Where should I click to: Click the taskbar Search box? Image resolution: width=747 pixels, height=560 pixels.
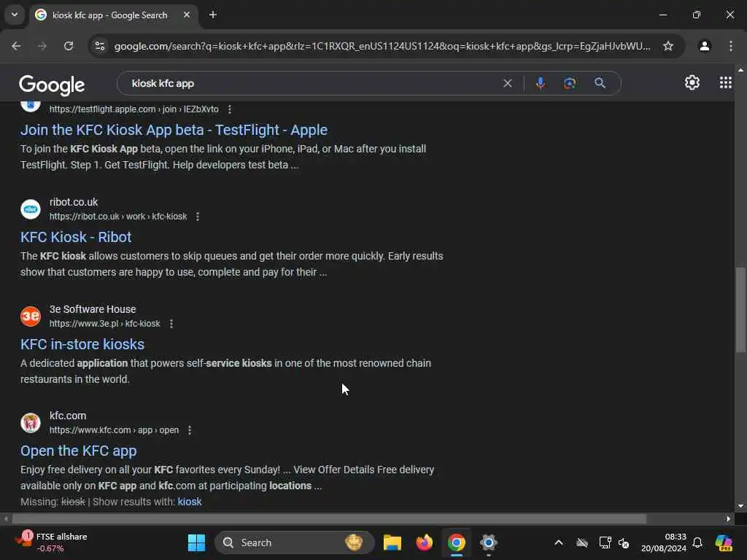(295, 542)
